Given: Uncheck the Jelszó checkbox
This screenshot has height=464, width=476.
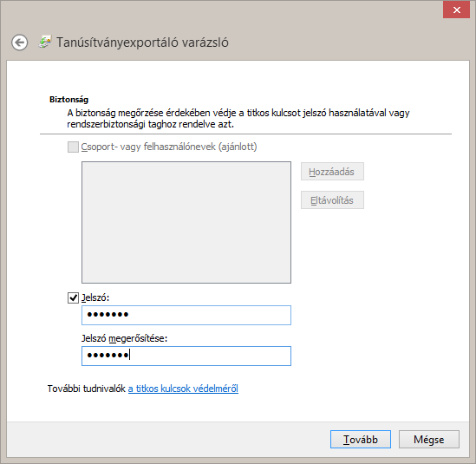Looking at the screenshot, I should [73, 297].
